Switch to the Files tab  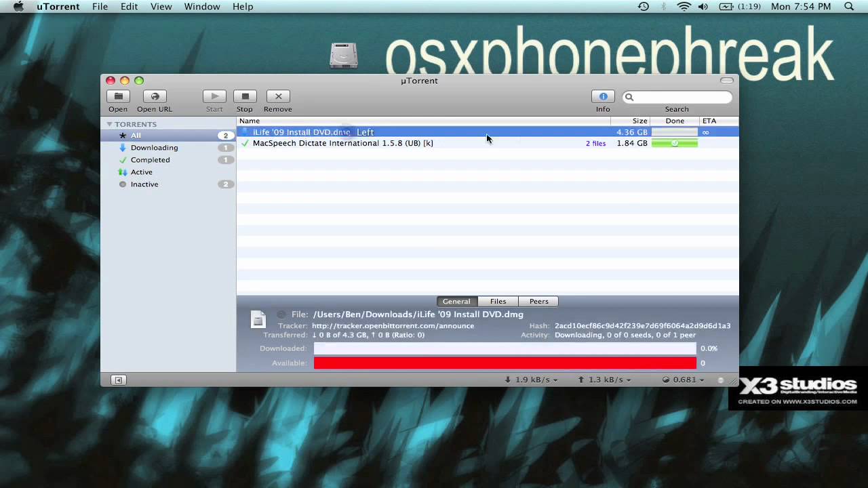click(x=498, y=302)
